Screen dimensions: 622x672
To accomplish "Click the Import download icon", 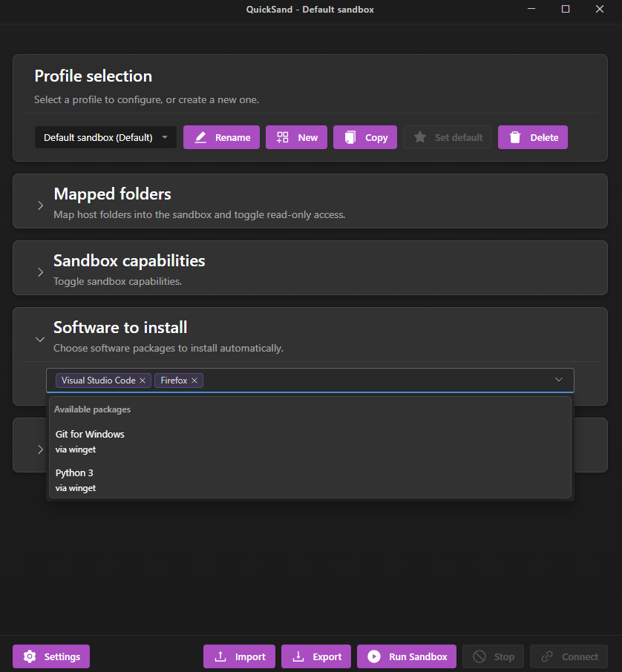I will (x=219, y=656).
